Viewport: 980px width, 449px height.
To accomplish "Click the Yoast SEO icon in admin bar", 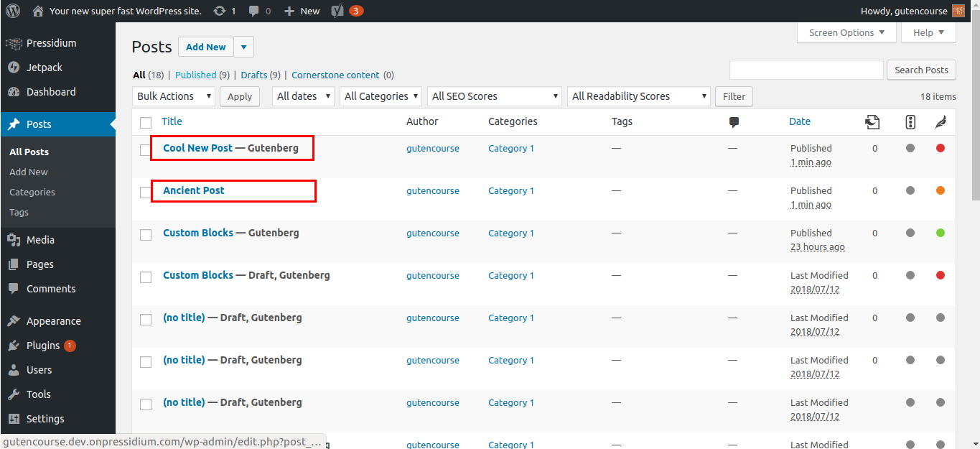I will pos(337,11).
